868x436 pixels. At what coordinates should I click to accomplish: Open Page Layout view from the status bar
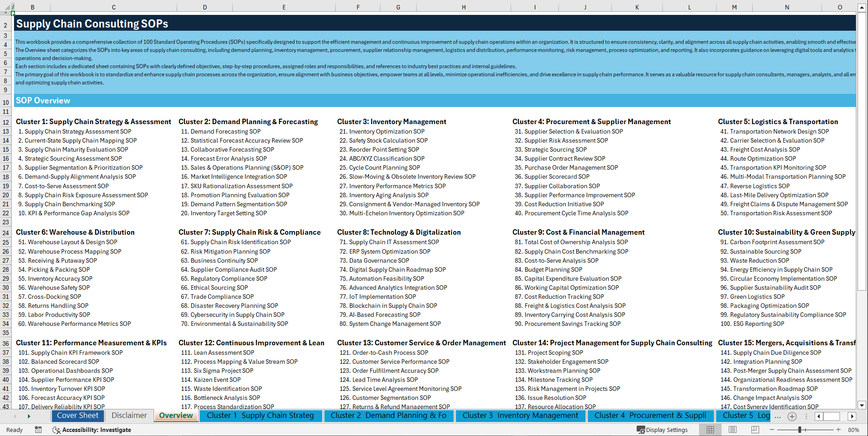tap(733, 429)
